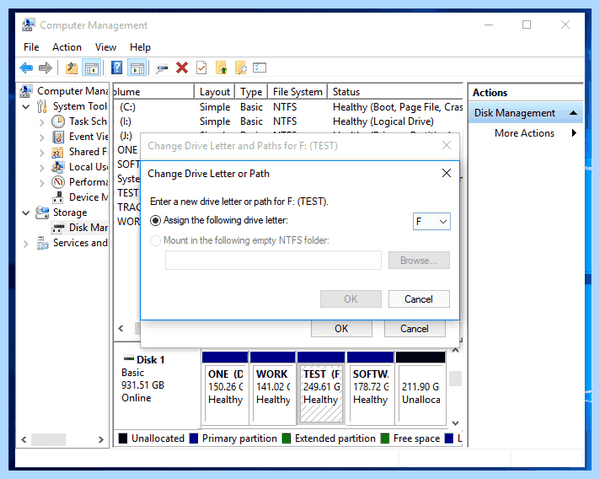Click OK in Change Drive Letter or Path dialog

tap(351, 299)
